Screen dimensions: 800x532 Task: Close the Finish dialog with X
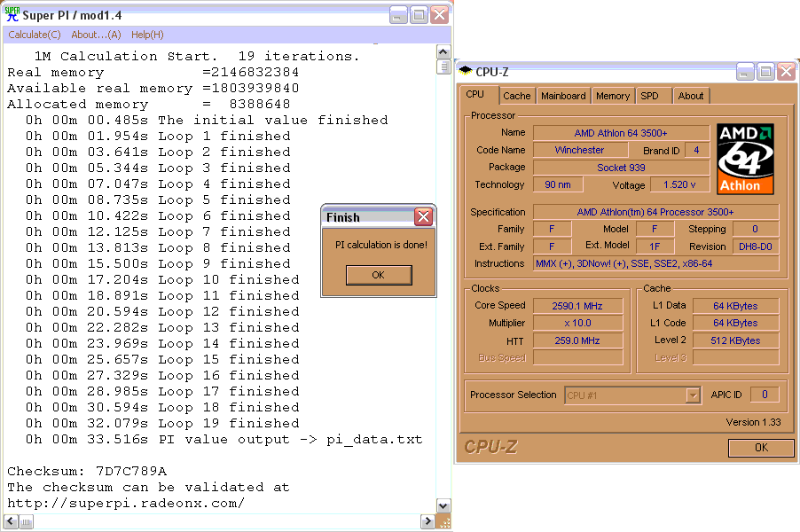pyautogui.click(x=423, y=216)
